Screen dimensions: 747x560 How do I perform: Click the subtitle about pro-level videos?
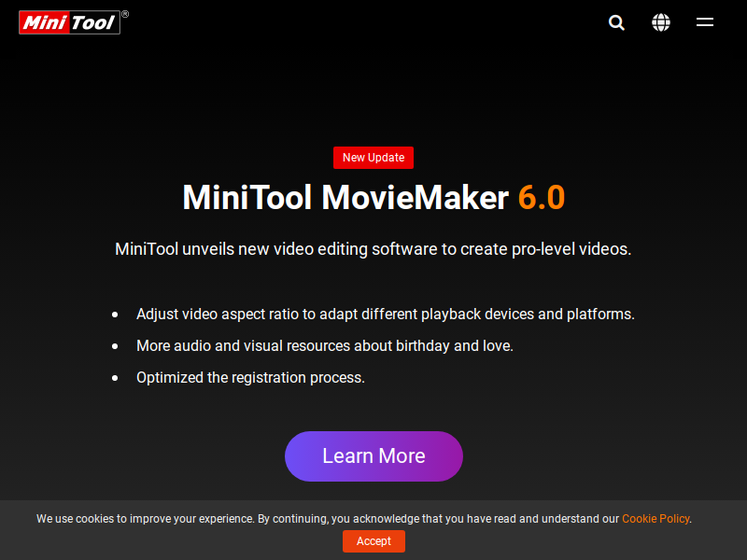(x=373, y=249)
